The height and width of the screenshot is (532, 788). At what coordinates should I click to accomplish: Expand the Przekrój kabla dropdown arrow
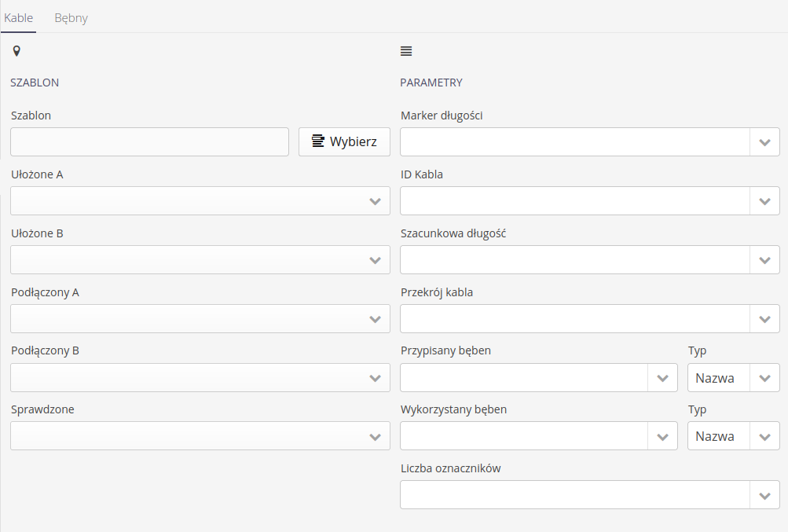(764, 319)
